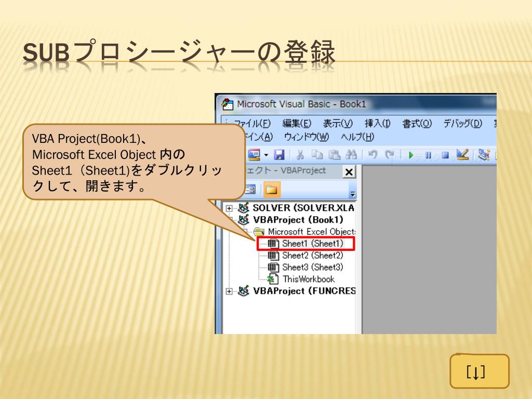Click the Redo arrow icon
The image size is (532, 399).
[x=389, y=155]
